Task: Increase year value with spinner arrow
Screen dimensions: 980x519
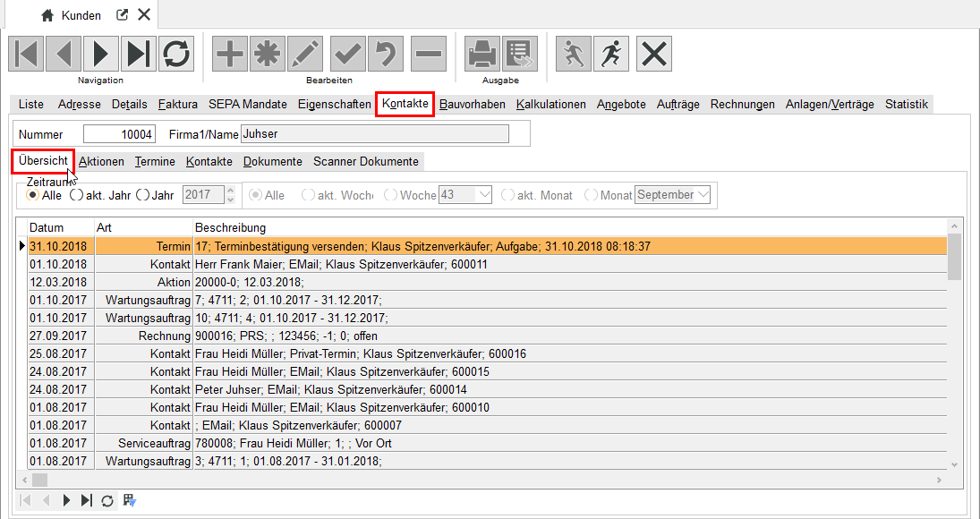Action: pos(230,190)
